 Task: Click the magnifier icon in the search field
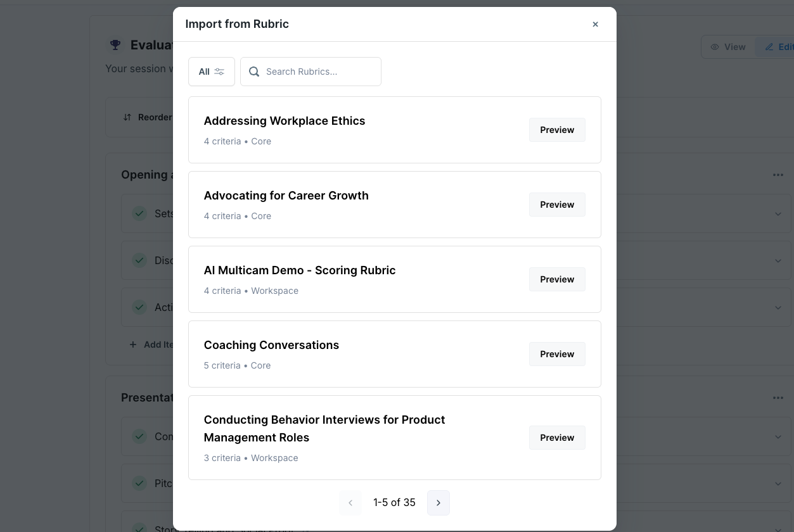click(254, 72)
